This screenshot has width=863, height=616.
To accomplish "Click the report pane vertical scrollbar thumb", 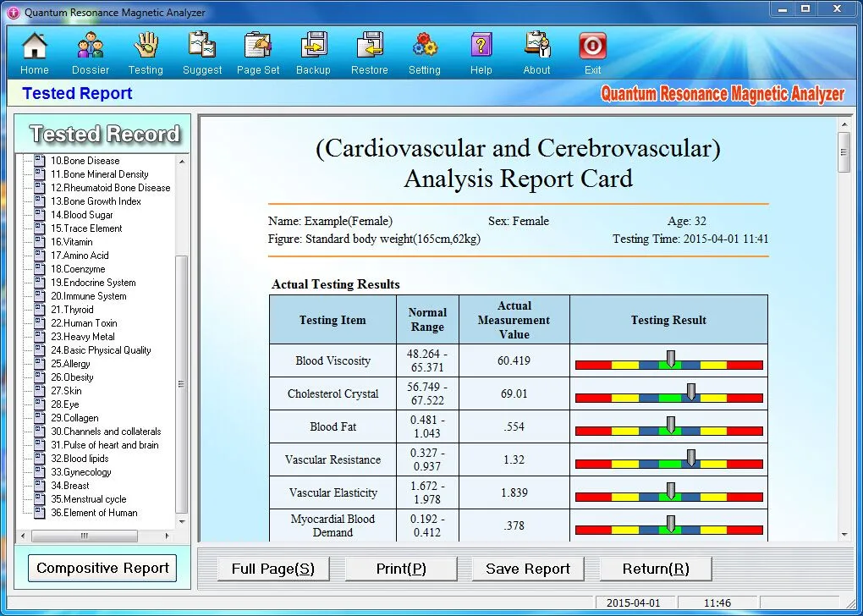I will [844, 152].
